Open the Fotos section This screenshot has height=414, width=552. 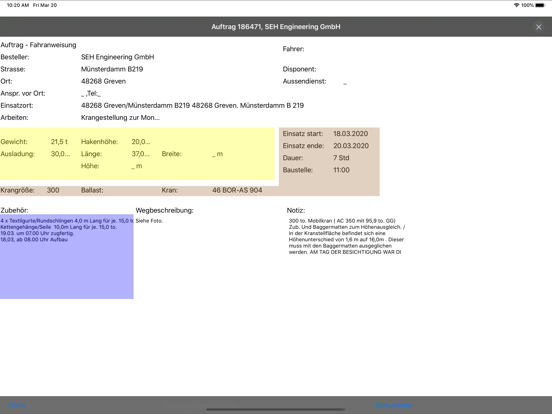pos(17,405)
